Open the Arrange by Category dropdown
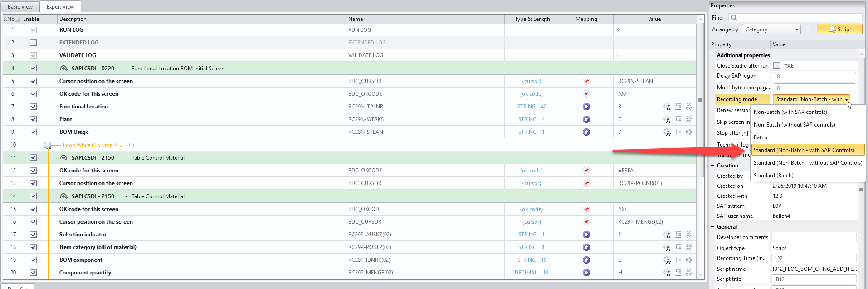 (771, 29)
